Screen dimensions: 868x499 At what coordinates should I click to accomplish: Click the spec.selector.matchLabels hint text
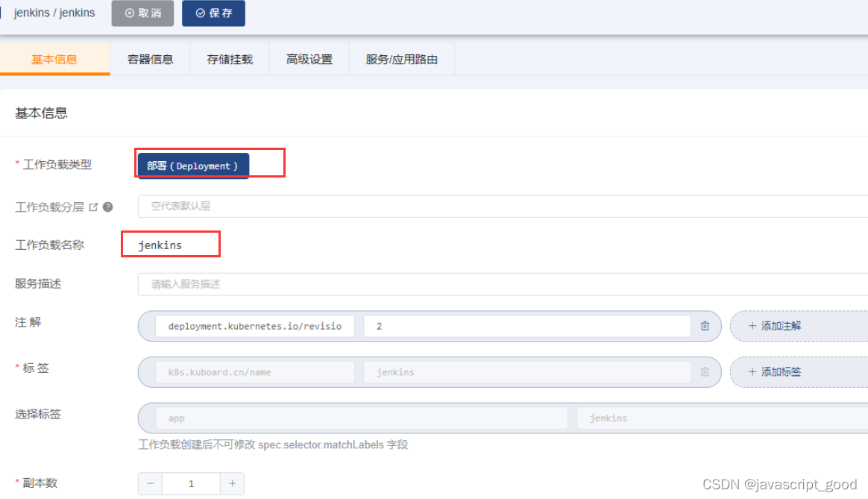tap(273, 445)
